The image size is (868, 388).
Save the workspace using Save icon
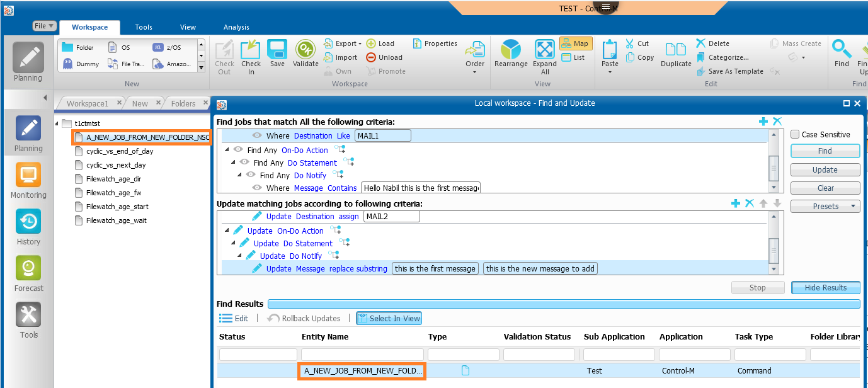point(277,54)
